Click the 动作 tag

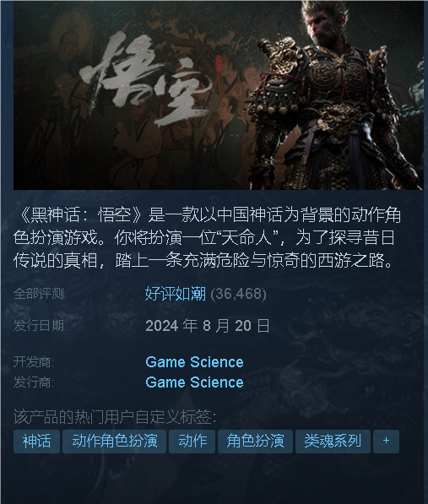point(192,441)
